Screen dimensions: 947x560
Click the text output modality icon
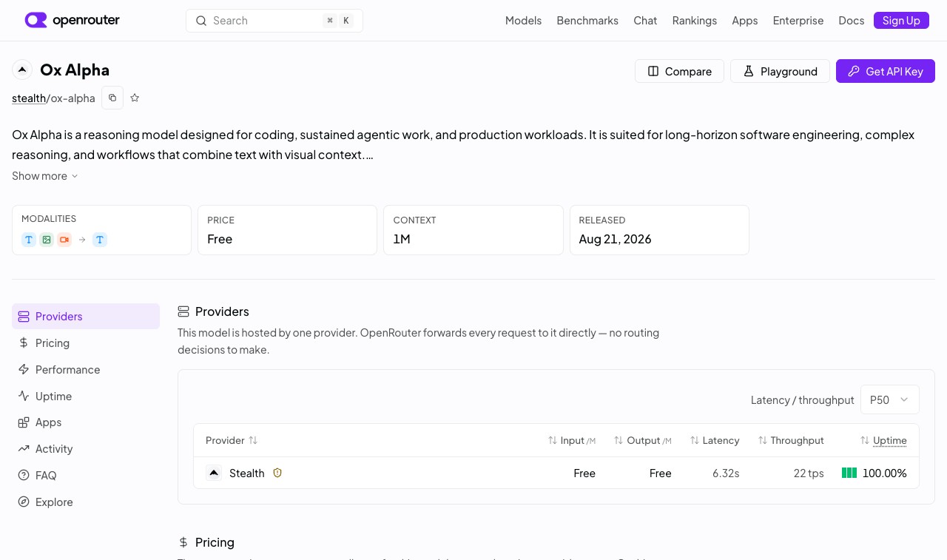point(100,240)
